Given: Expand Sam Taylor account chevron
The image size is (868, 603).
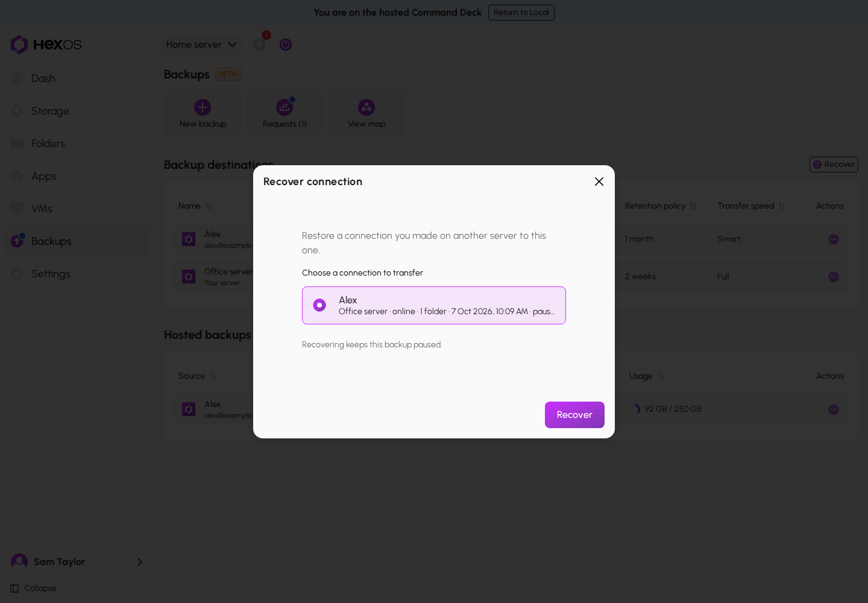Looking at the screenshot, I should (x=140, y=562).
